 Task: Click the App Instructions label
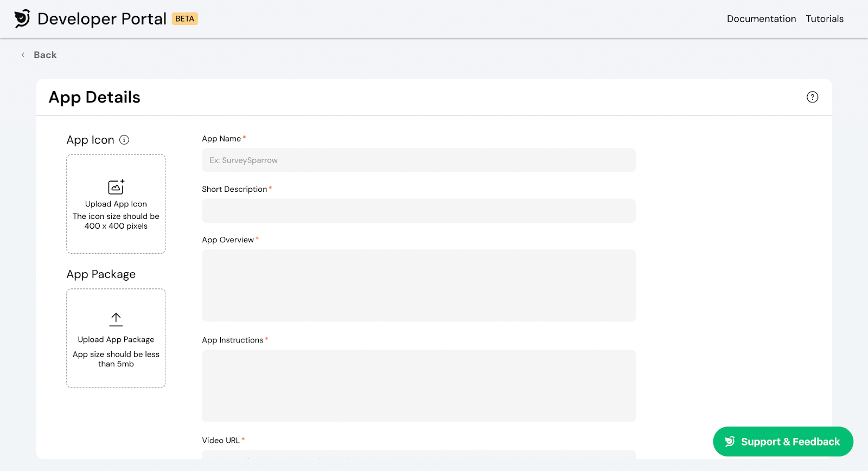pos(233,340)
